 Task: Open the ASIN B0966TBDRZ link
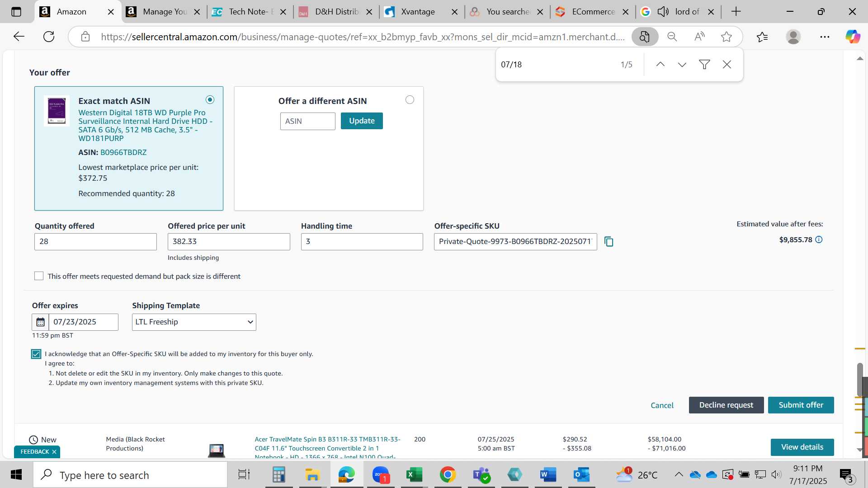(x=123, y=153)
